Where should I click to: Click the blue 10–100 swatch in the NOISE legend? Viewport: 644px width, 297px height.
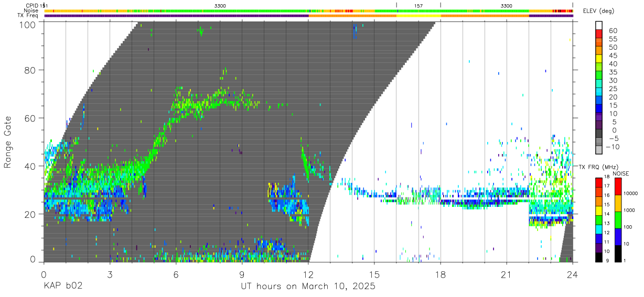point(617,236)
